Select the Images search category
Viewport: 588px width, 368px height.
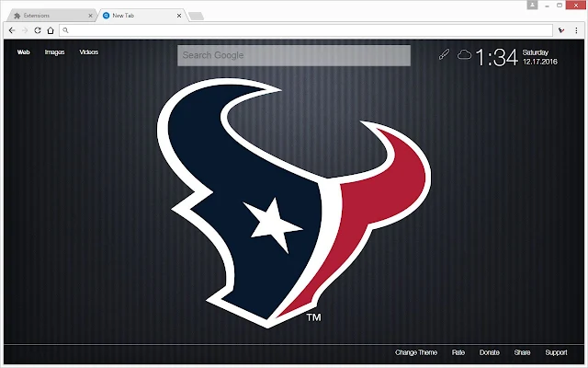click(x=55, y=52)
